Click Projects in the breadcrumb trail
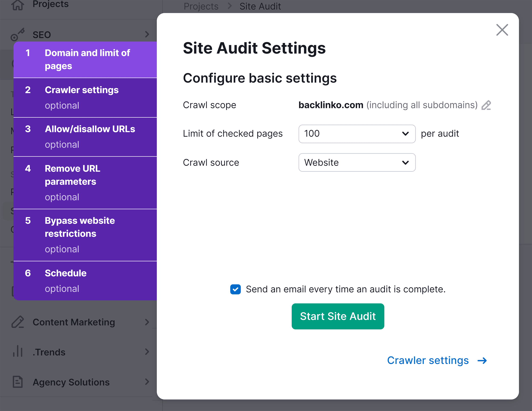 pyautogui.click(x=201, y=6)
